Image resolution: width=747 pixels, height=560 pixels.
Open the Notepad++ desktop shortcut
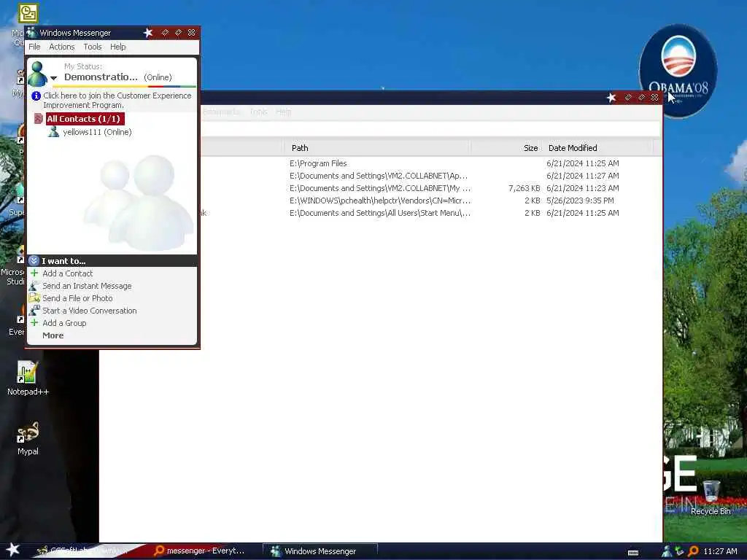tap(28, 378)
